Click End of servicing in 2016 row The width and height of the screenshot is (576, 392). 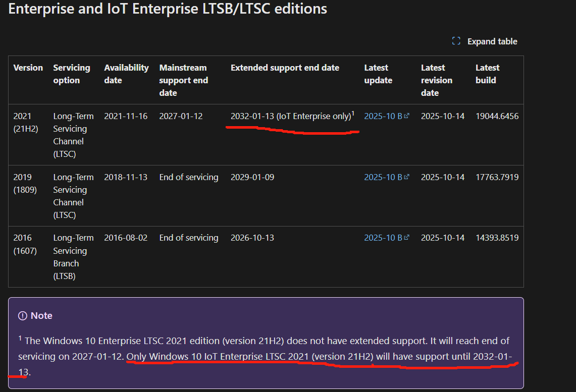pyautogui.click(x=189, y=238)
